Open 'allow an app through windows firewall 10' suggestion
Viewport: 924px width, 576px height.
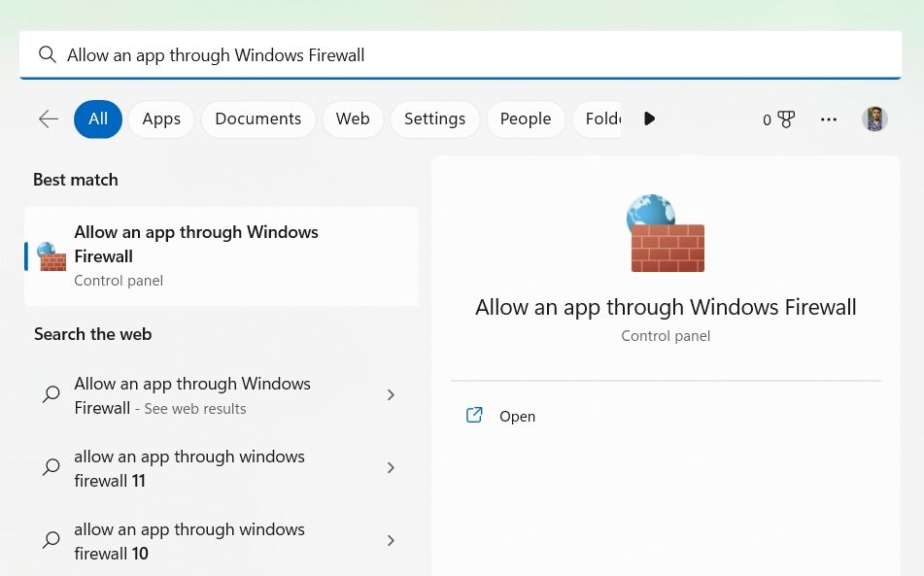tap(222, 541)
